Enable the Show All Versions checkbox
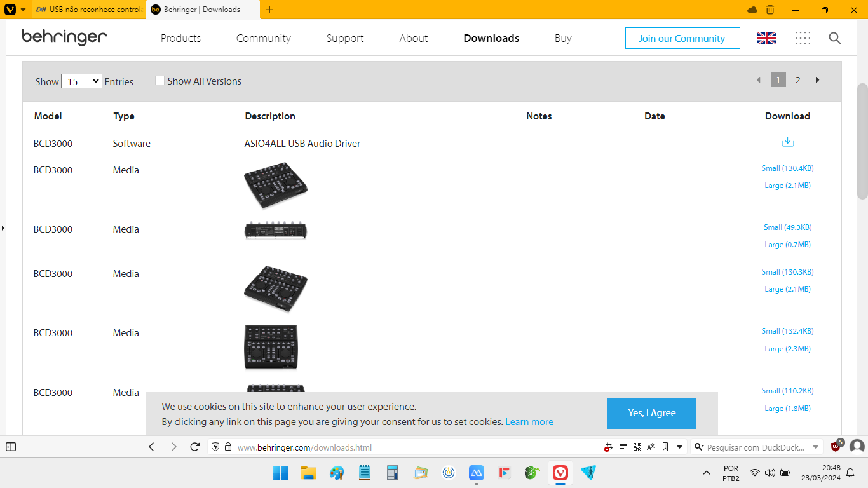This screenshot has width=868, height=488. pos(160,81)
